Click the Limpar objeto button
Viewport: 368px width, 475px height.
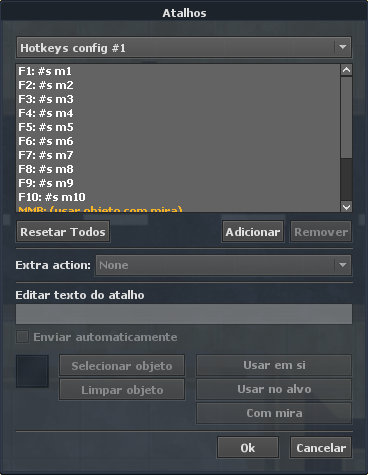pyautogui.click(x=122, y=390)
